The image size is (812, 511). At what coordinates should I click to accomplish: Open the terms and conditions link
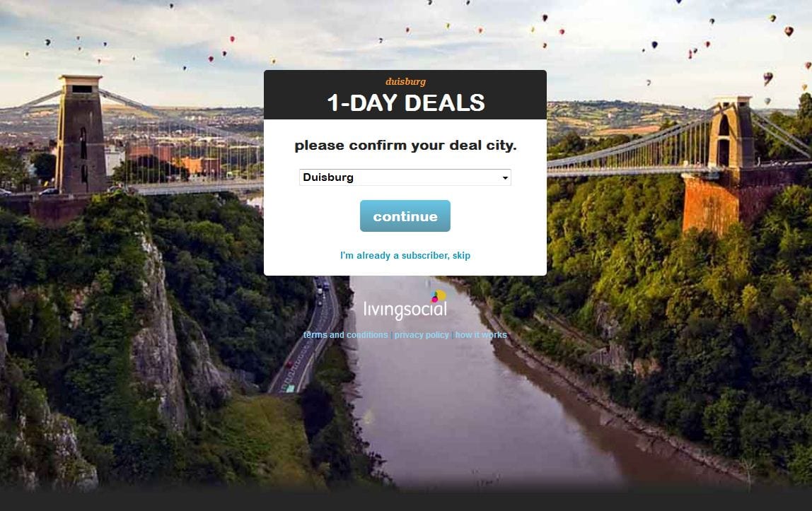click(345, 334)
